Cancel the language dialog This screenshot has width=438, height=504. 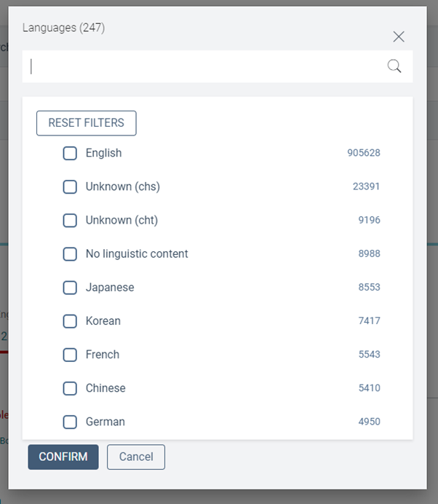pos(136,457)
